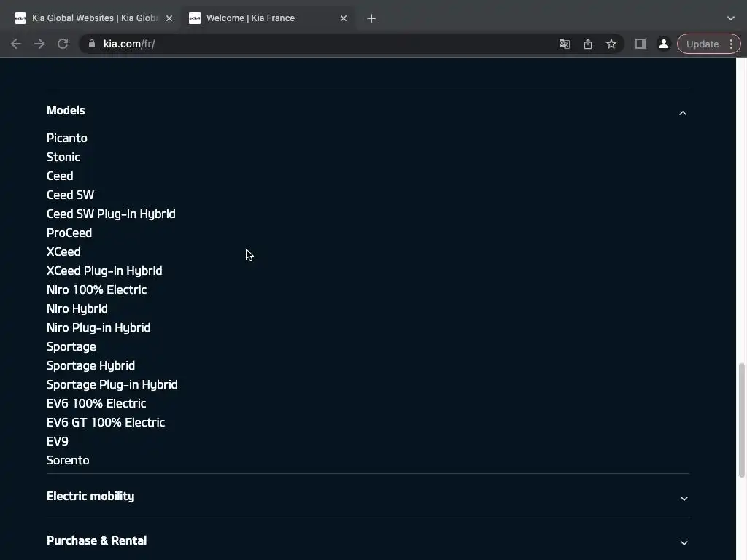The height and width of the screenshot is (560, 747).
Task: Open Sportage Plug-in Hybrid link
Action: coord(112,385)
